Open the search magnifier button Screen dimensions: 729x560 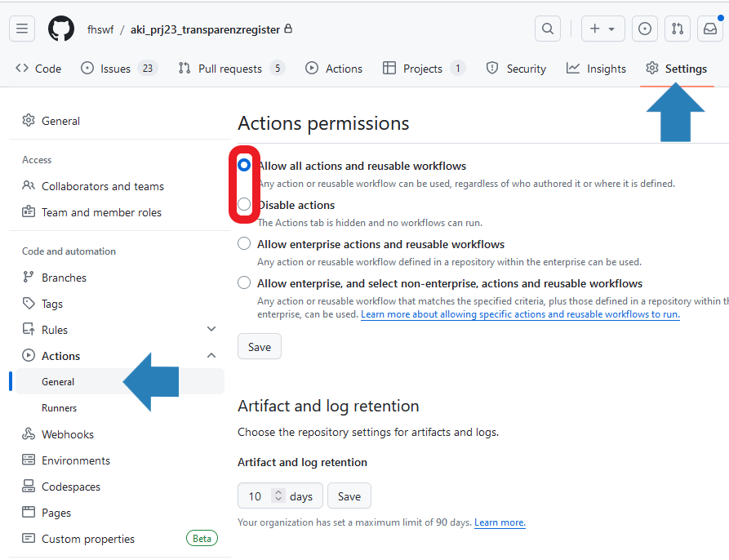(x=548, y=29)
